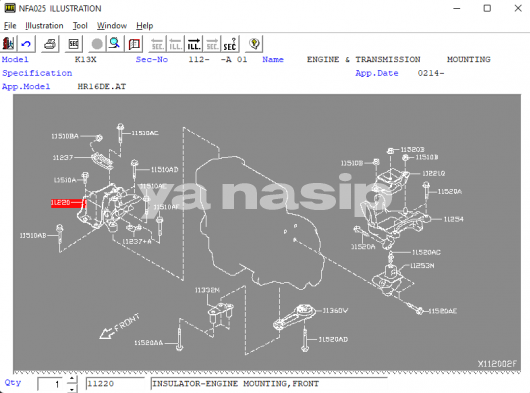Open the Window menu
The image size is (530, 393).
[112, 26]
